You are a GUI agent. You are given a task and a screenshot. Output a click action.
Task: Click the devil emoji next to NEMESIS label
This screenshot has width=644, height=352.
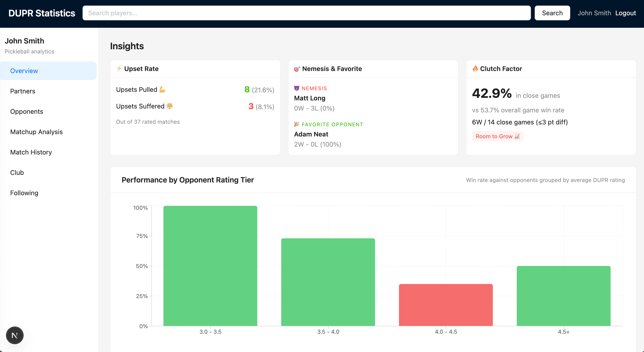pyautogui.click(x=297, y=88)
